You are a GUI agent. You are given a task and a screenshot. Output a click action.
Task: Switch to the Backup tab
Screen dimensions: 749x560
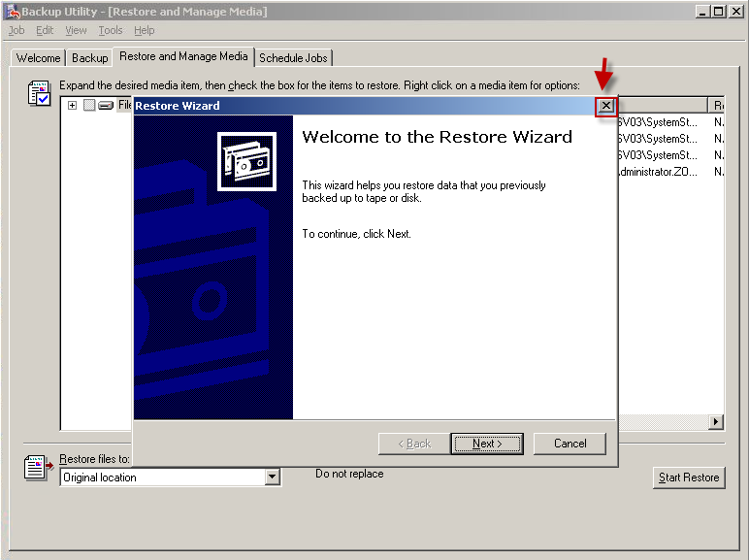pos(90,58)
